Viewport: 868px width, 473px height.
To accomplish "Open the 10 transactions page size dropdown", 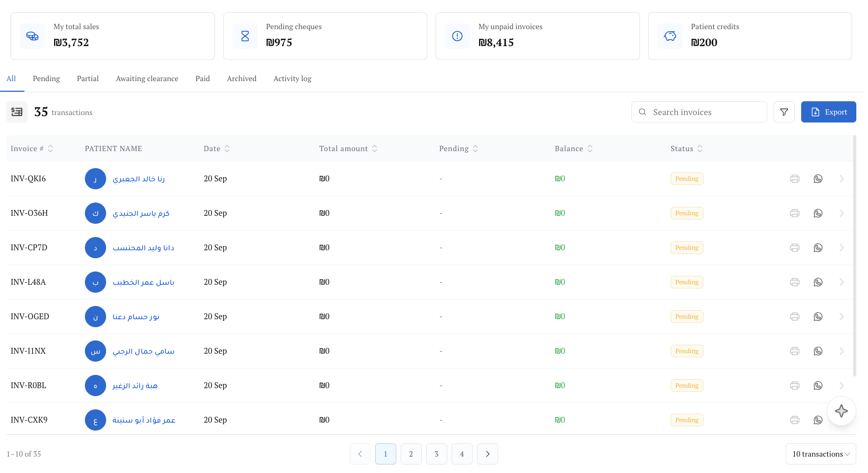I will pyautogui.click(x=821, y=454).
